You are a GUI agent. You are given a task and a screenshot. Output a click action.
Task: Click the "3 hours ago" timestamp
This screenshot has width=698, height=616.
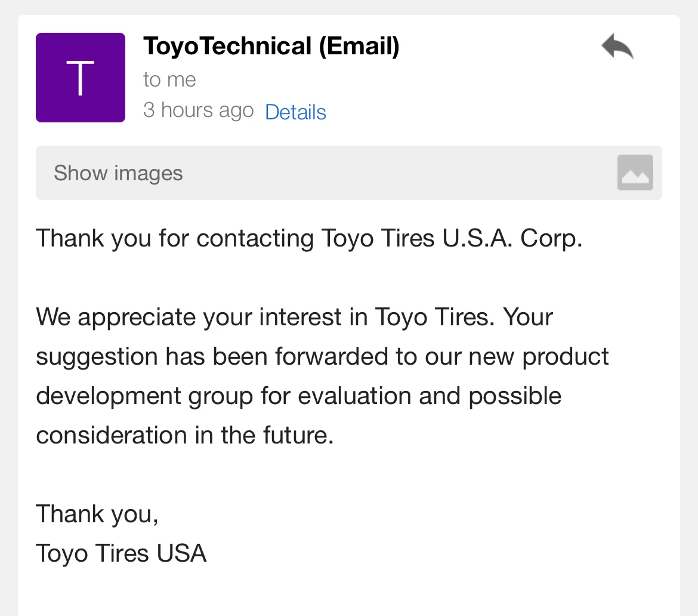[x=198, y=110]
